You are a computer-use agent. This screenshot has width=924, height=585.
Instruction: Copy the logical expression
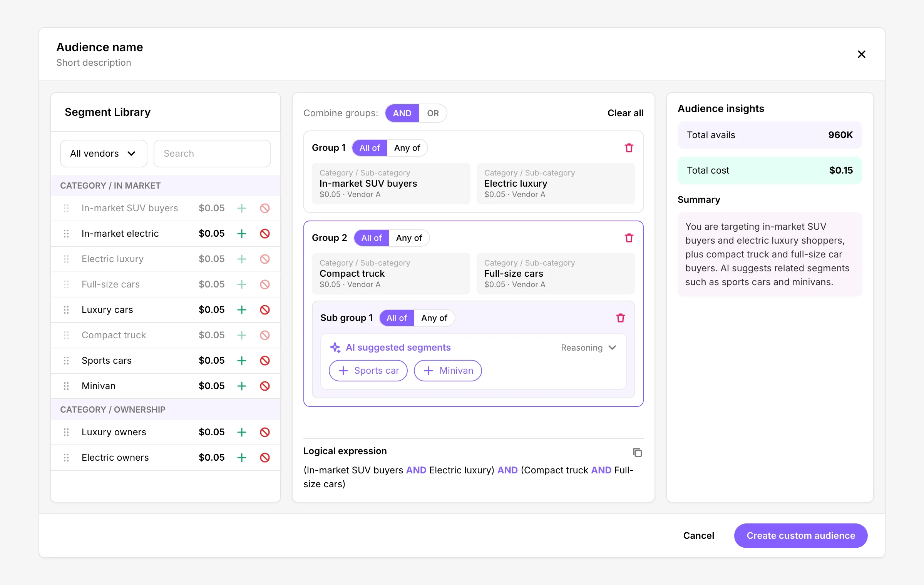(x=638, y=453)
